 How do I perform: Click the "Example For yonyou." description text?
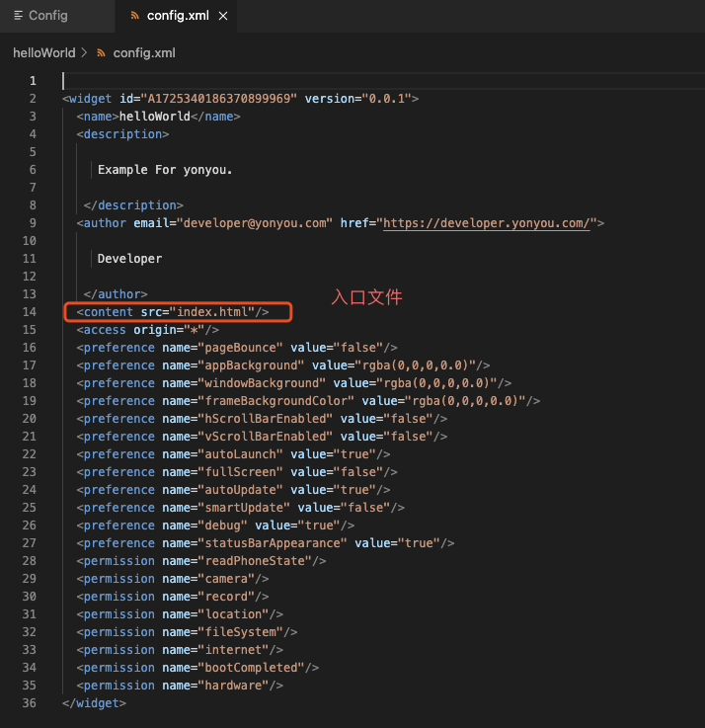(165, 170)
